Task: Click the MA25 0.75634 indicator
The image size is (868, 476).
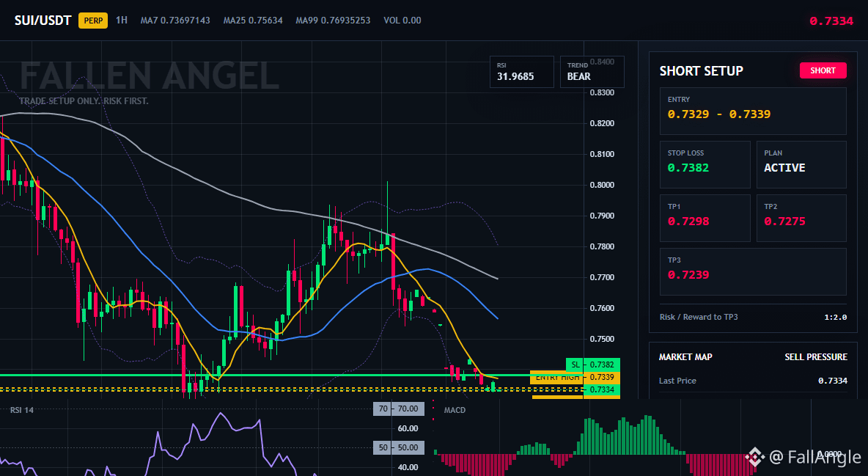Action: pyautogui.click(x=253, y=21)
